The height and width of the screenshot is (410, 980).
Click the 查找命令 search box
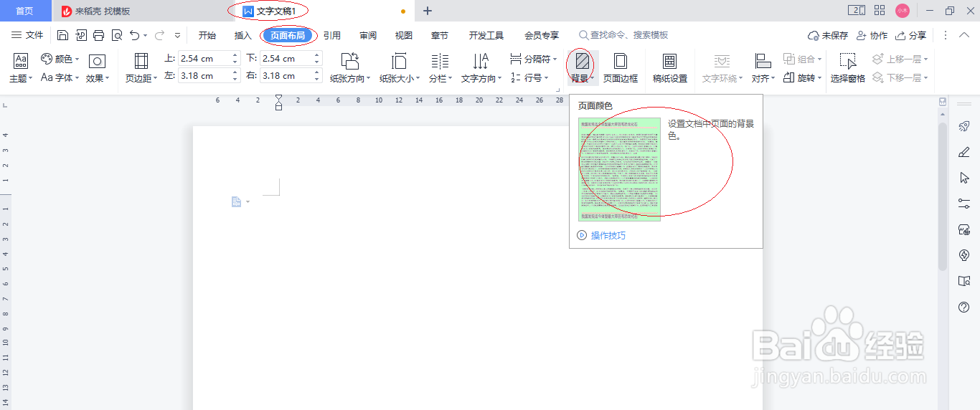coord(624,35)
